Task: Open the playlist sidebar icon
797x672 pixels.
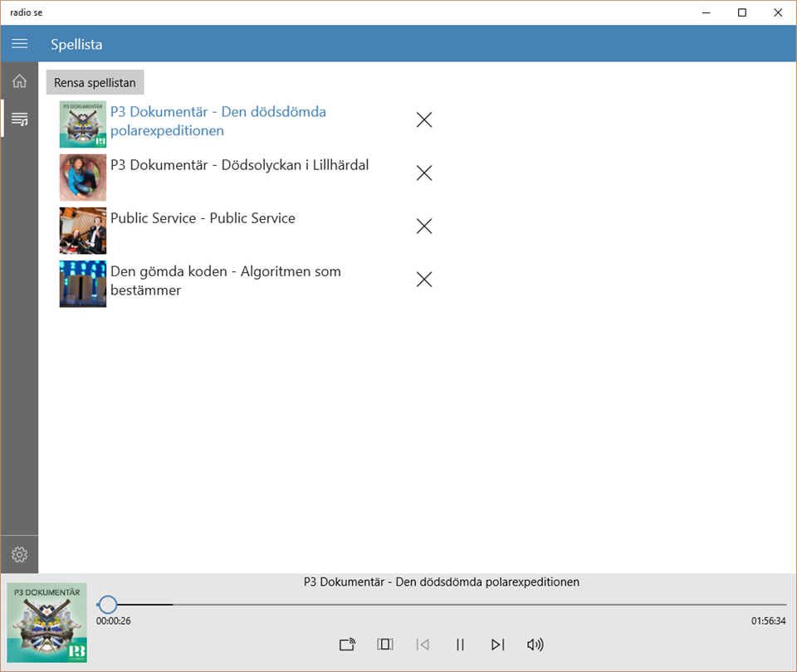Action: 19,119
